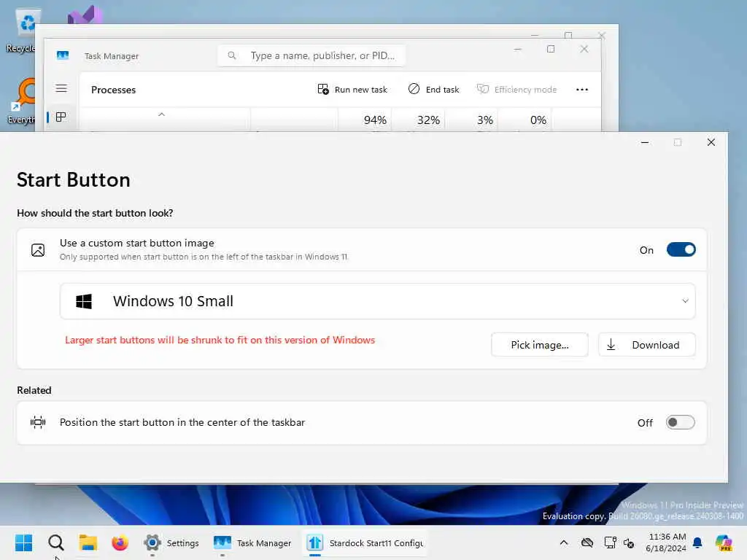
Task: Turn off custom start button image toggle
Action: coord(681,249)
